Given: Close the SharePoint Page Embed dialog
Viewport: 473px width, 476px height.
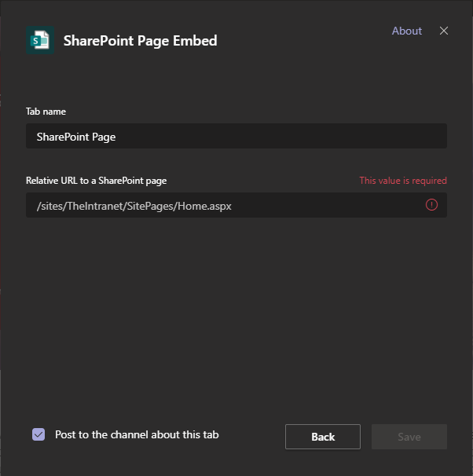Looking at the screenshot, I should [x=444, y=31].
